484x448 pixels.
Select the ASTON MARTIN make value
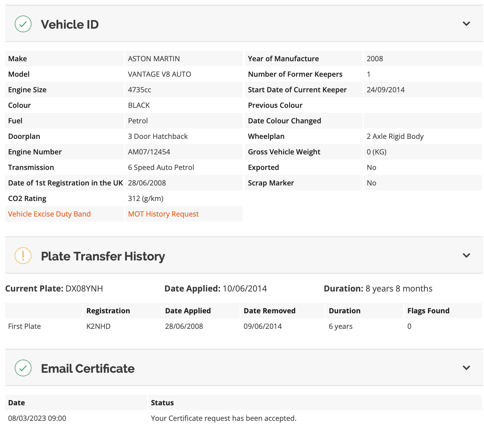pos(154,59)
